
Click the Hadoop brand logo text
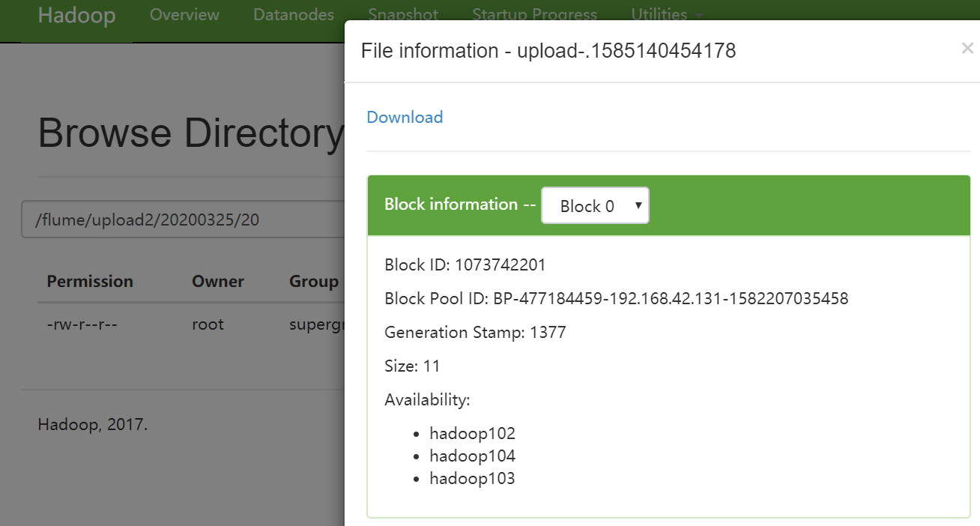click(x=76, y=15)
